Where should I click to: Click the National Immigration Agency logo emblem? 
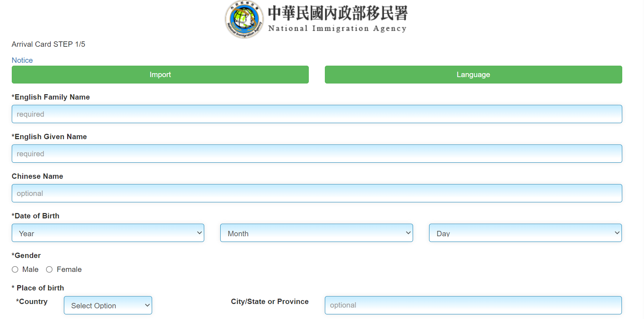pyautogui.click(x=245, y=19)
